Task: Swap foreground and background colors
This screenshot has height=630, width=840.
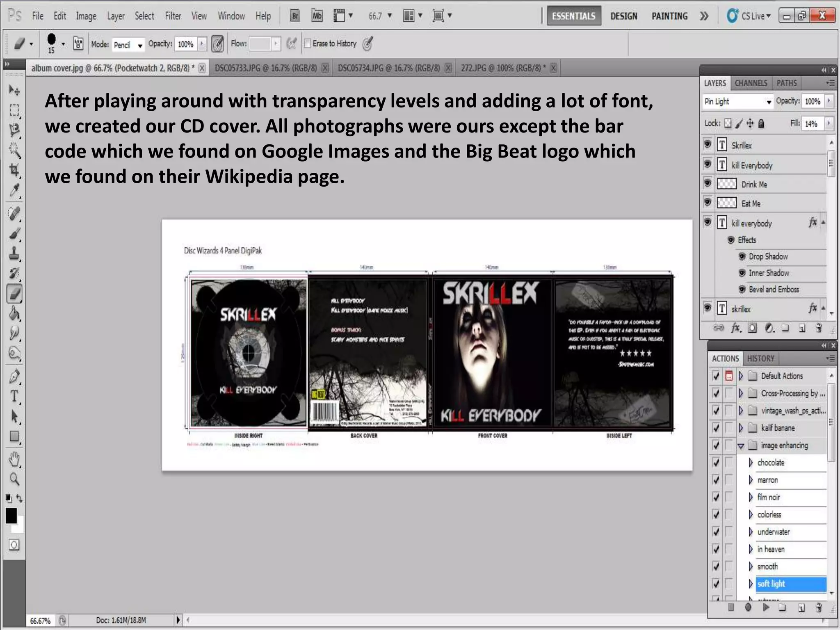Action: click(x=19, y=499)
